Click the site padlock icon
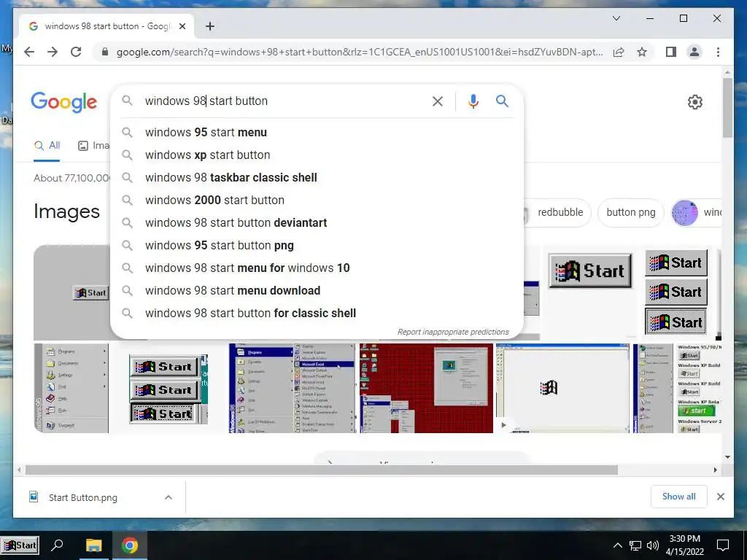Viewport: 747px width, 560px height. click(x=105, y=52)
